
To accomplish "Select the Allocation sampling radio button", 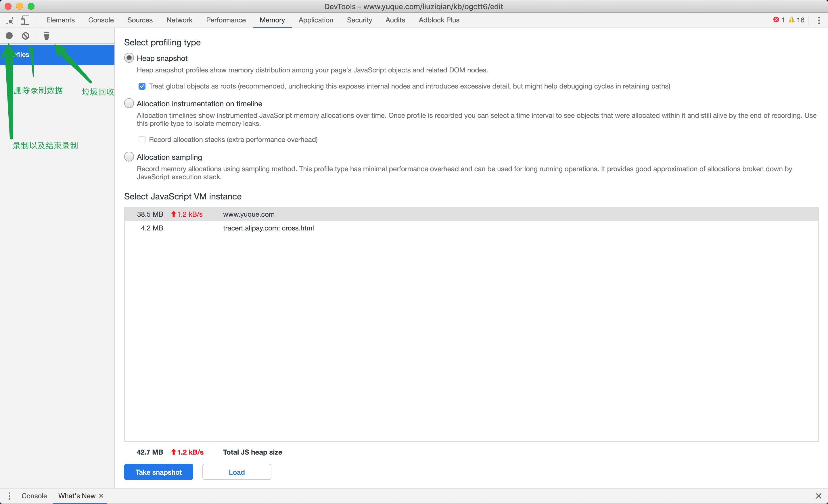I will [129, 157].
